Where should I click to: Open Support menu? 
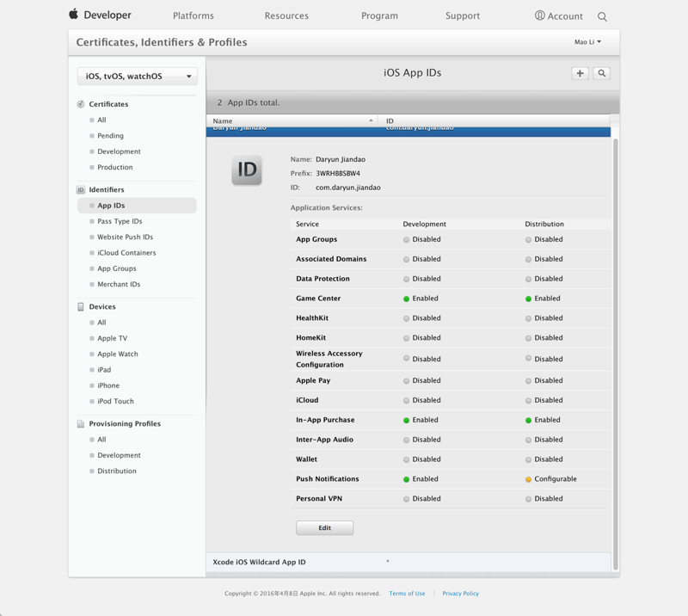[x=463, y=15]
